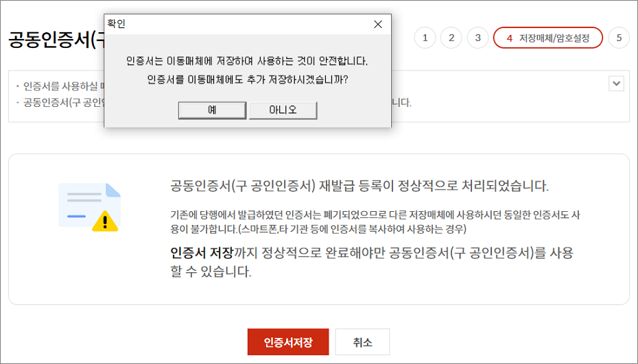Viewport: 638px width, 364px height.
Task: Select step 1 circle
Action: [425, 38]
